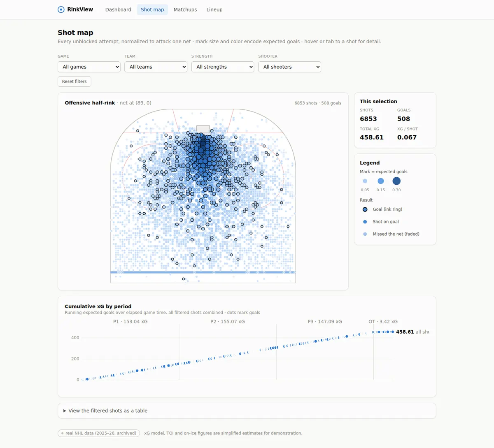The image size is (494, 448).
Task: Click the RinkView brand name
Action: point(80,9)
